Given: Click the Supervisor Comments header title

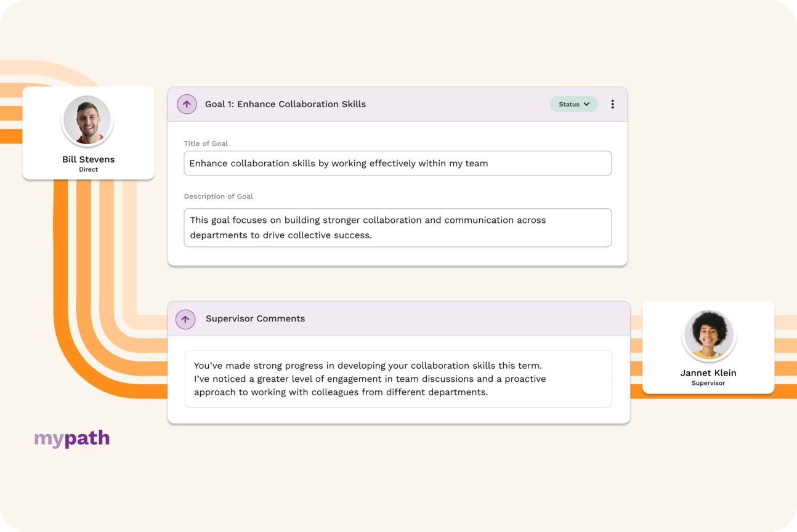Looking at the screenshot, I should point(255,318).
